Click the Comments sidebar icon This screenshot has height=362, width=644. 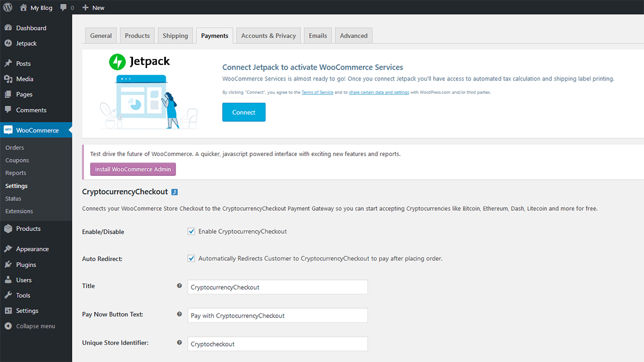click(x=8, y=110)
